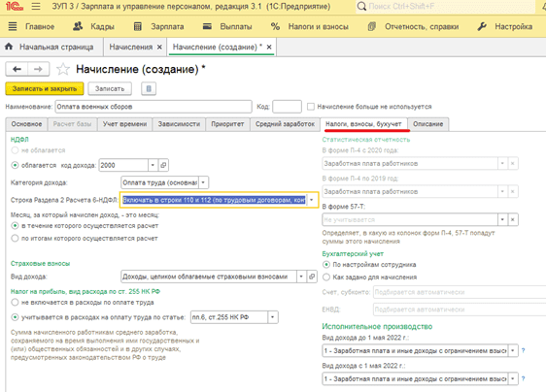
Task: Switch to the Учет времени tab
Action: click(x=124, y=124)
